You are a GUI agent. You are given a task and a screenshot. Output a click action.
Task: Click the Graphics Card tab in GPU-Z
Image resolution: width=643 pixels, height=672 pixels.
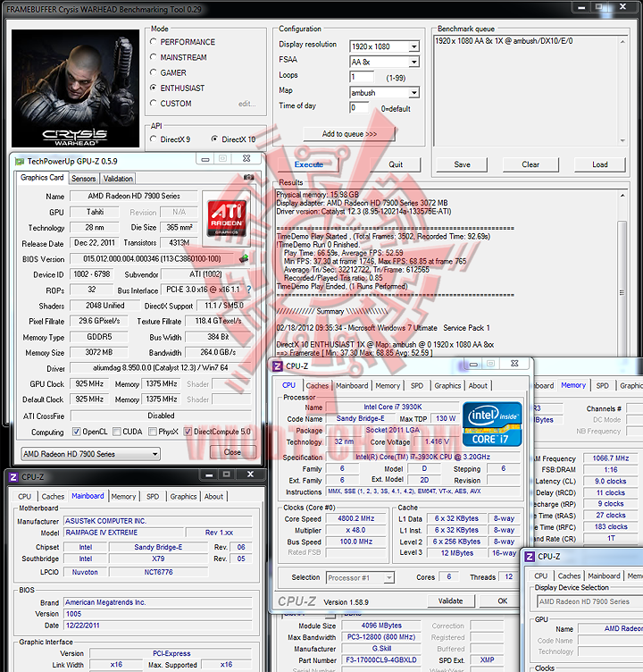tap(42, 178)
